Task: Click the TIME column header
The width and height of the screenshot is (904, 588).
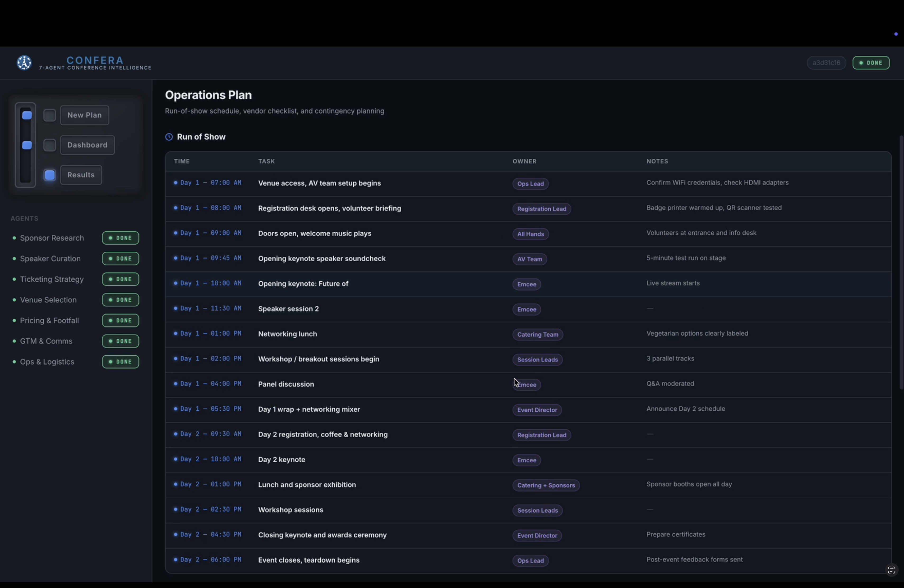Action: (x=182, y=162)
